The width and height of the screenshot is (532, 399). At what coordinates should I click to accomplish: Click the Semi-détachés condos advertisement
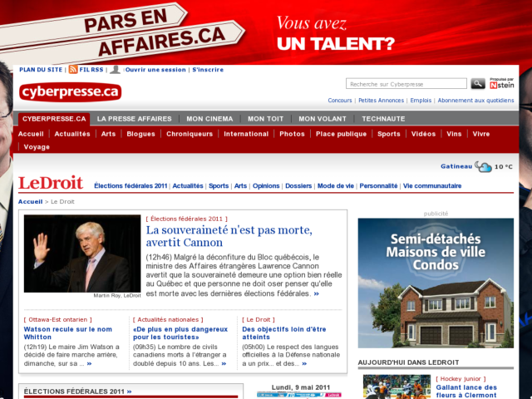point(436,283)
